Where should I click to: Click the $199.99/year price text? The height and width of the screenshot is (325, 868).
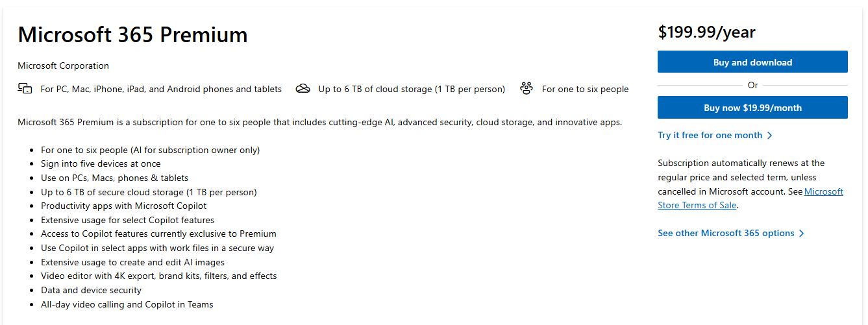[x=706, y=32]
